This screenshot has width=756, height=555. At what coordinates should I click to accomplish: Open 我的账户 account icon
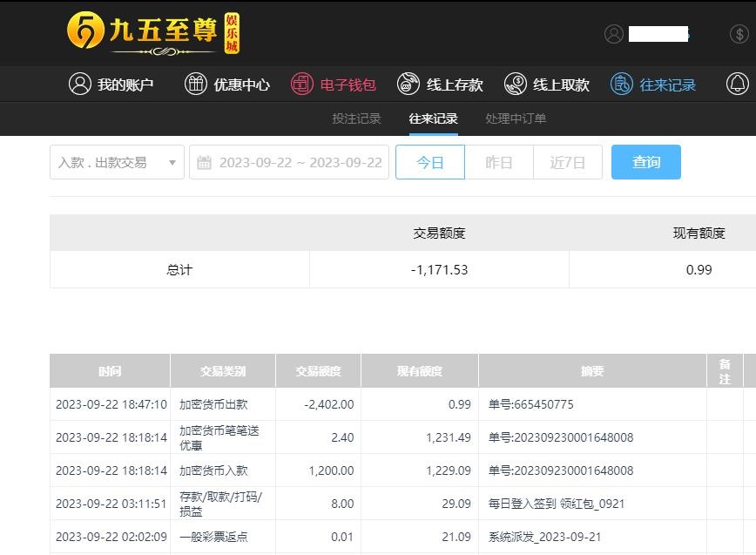(80, 85)
